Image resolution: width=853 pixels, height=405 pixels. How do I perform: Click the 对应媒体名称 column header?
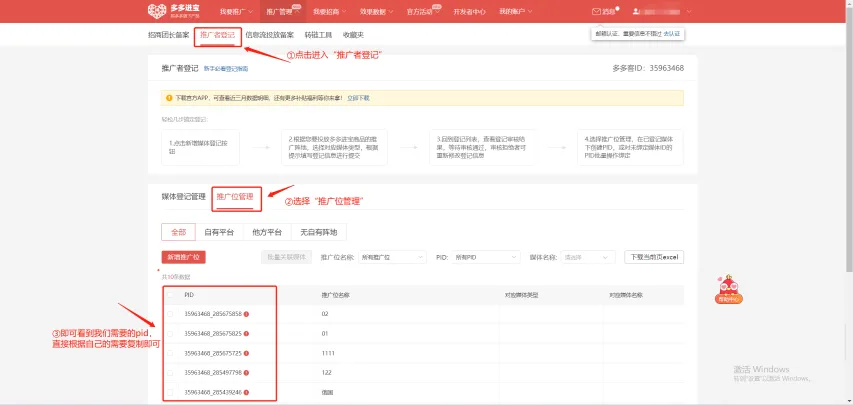pyautogui.click(x=626, y=295)
